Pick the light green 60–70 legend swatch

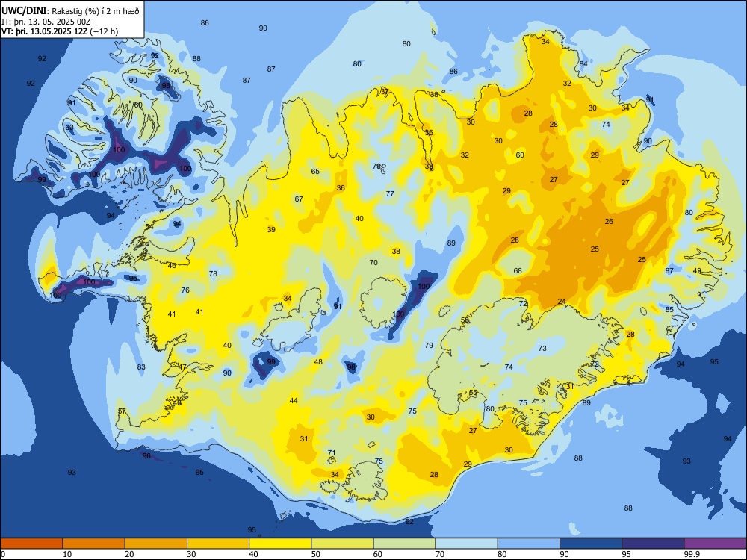coord(404,544)
